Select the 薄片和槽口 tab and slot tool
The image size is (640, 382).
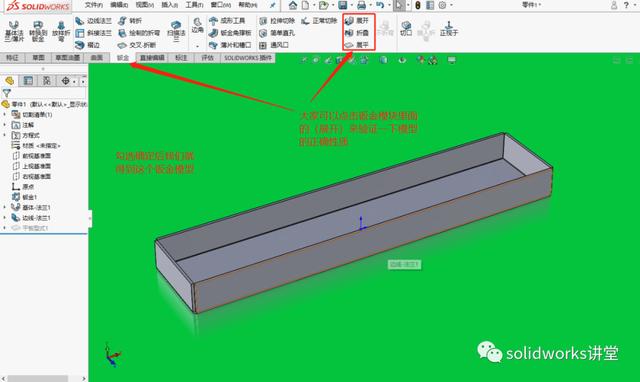230,45
